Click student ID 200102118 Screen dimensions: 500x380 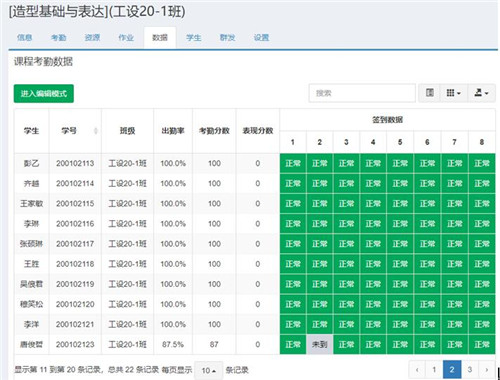[x=75, y=264]
